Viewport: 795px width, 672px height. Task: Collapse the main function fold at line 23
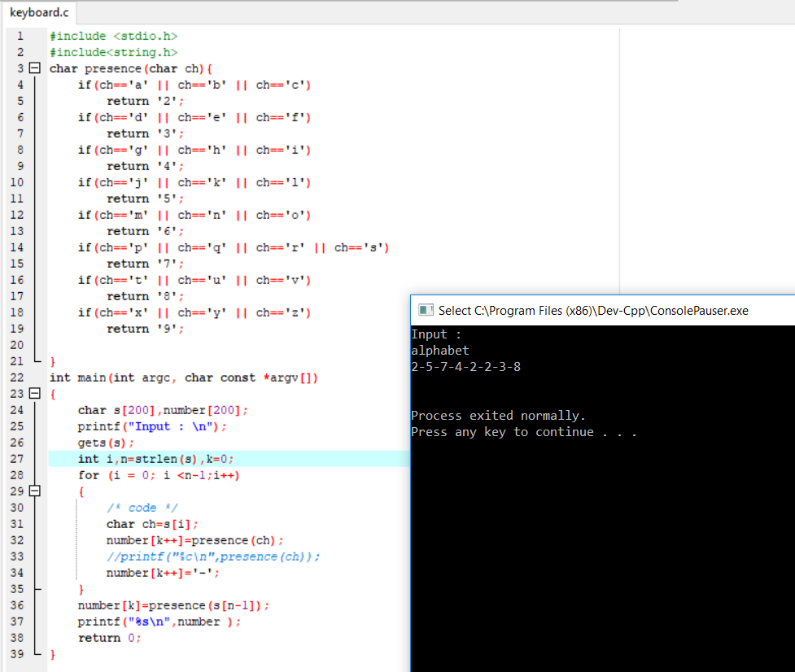[x=34, y=393]
